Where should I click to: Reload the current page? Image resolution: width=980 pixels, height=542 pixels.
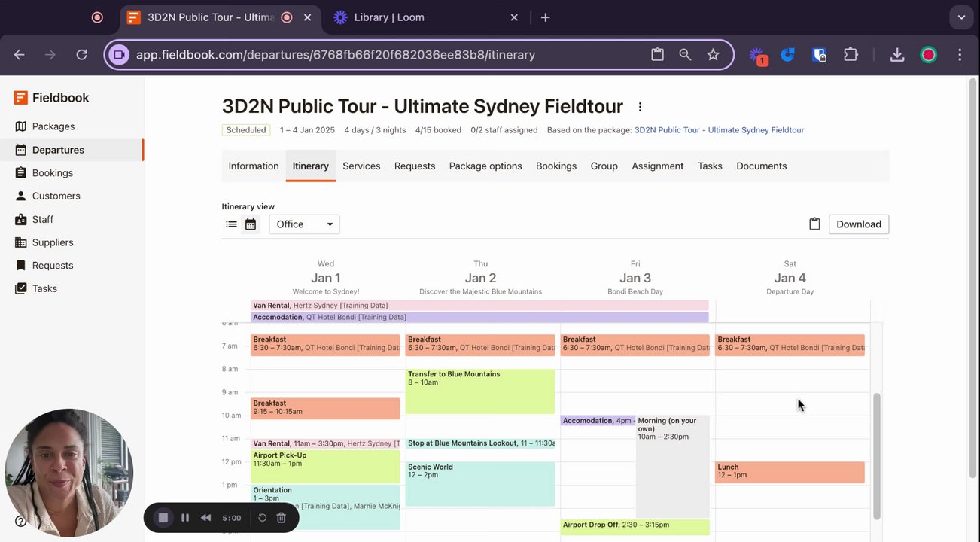coord(81,55)
